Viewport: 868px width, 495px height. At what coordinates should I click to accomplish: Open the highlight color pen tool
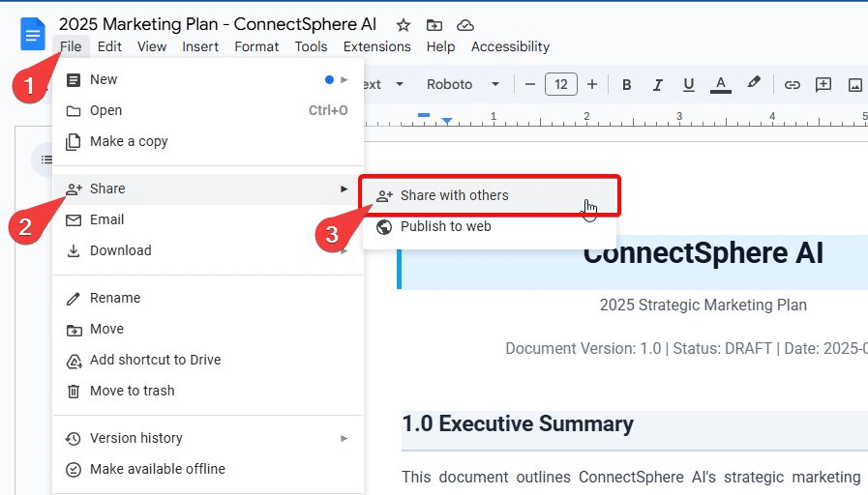point(753,83)
